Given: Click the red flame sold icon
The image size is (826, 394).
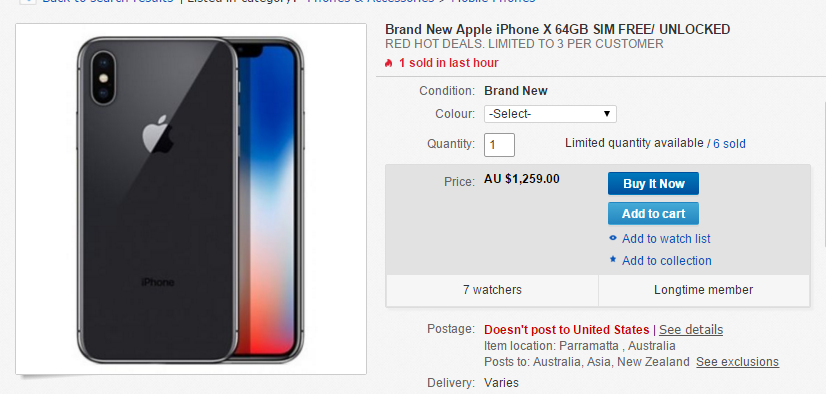Looking at the screenshot, I should [x=389, y=63].
